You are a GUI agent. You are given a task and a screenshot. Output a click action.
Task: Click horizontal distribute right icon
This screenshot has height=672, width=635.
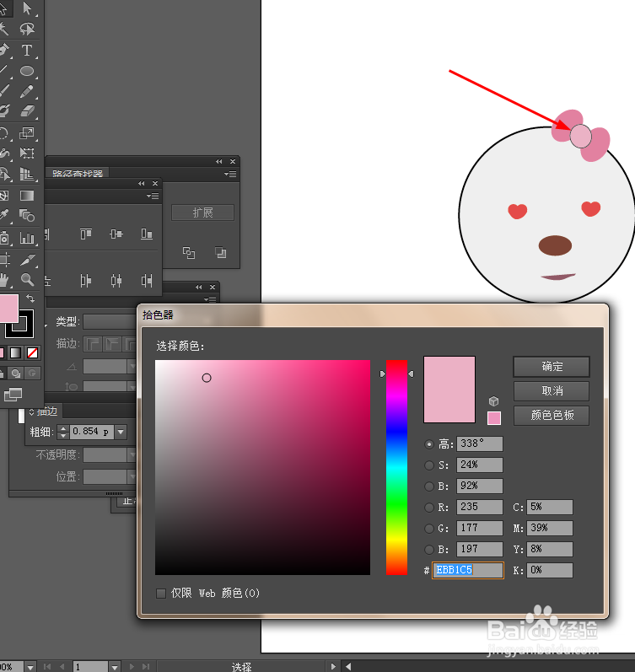point(147,281)
